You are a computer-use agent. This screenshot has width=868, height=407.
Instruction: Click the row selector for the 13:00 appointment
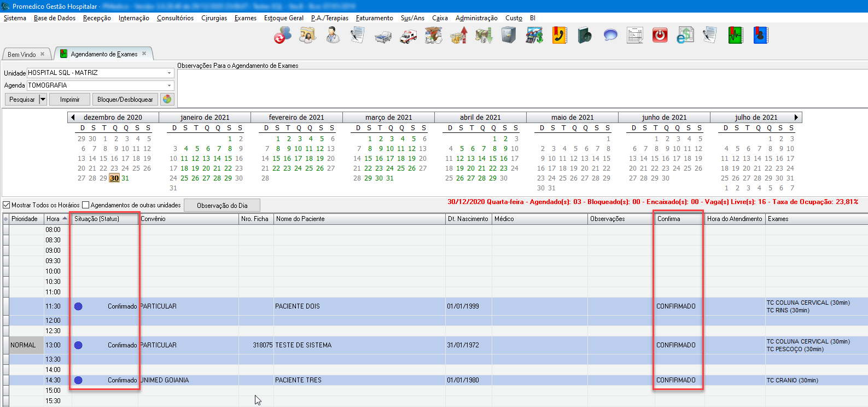pyautogui.click(x=6, y=345)
